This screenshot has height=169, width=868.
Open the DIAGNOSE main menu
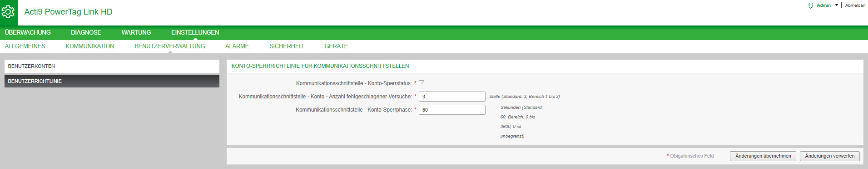click(86, 32)
